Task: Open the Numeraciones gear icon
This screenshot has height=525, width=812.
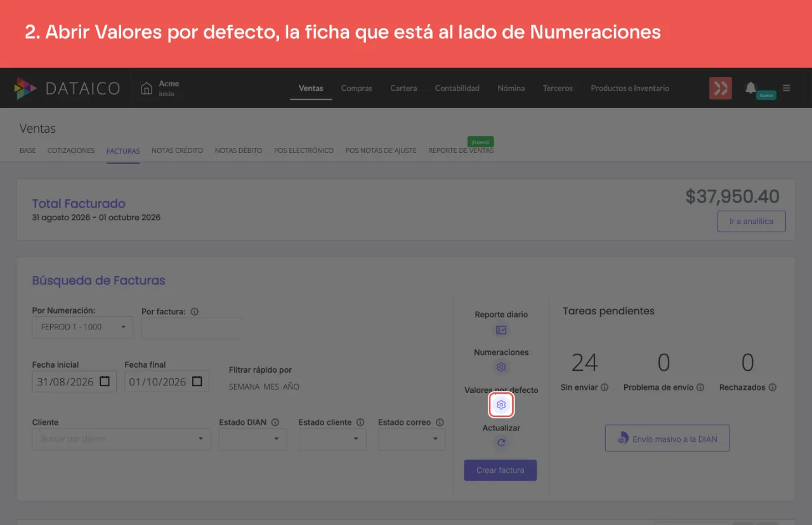Action: [x=501, y=368]
